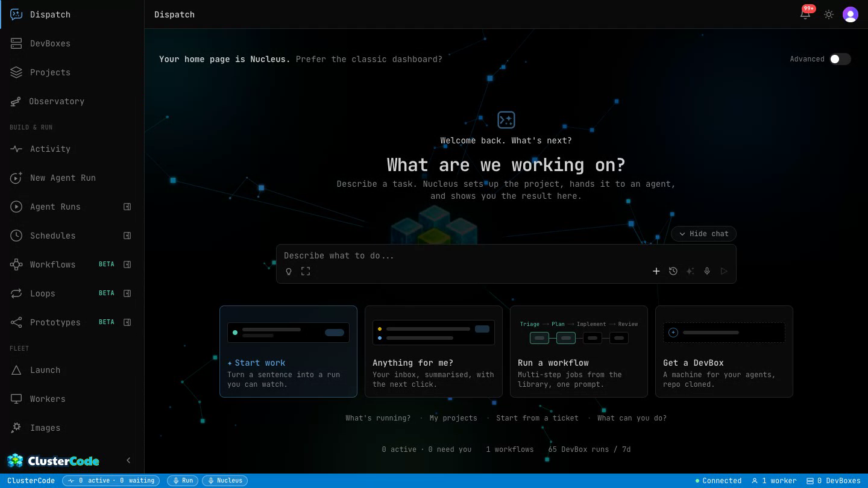Click ClusterCode text in status bar
Screen dimensions: 868x488
pos(31,481)
